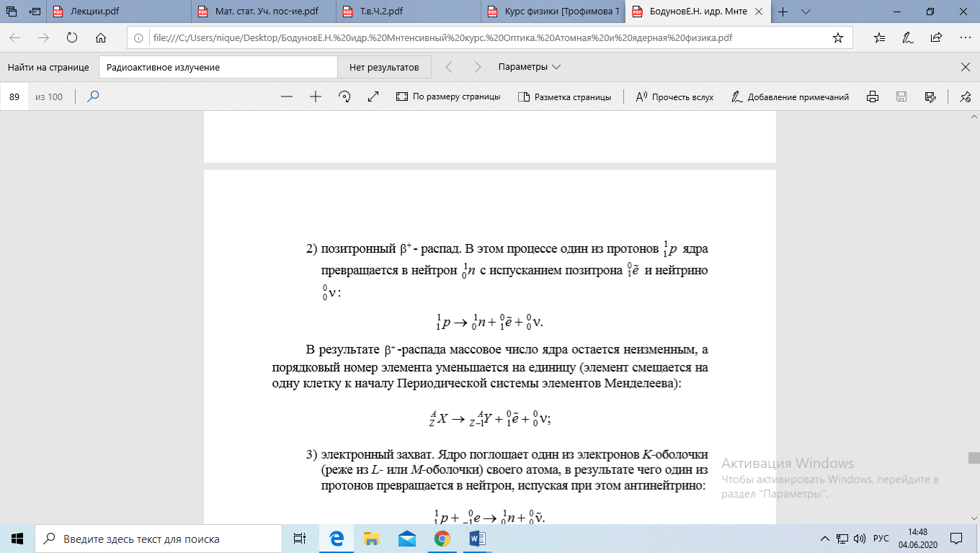Print the PDF document
Viewport: 980px width, 553px height.
(x=872, y=96)
